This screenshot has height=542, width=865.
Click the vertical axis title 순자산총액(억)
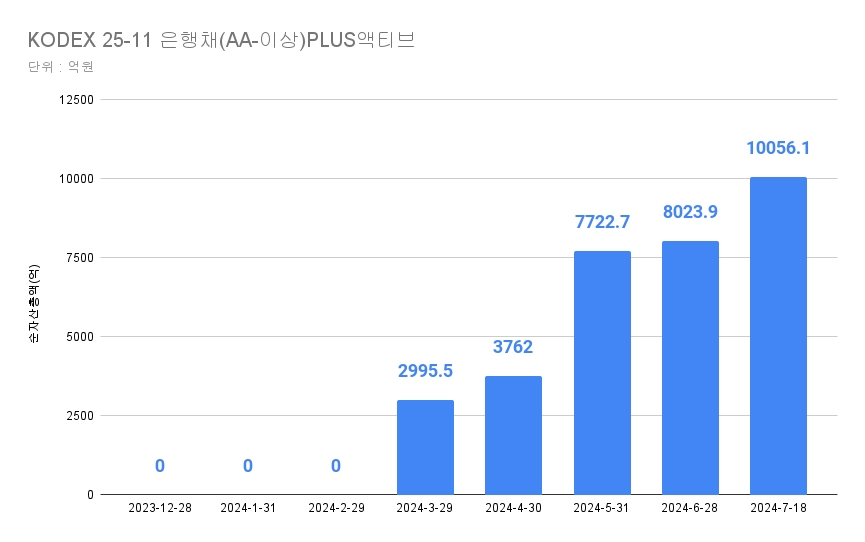click(34, 304)
